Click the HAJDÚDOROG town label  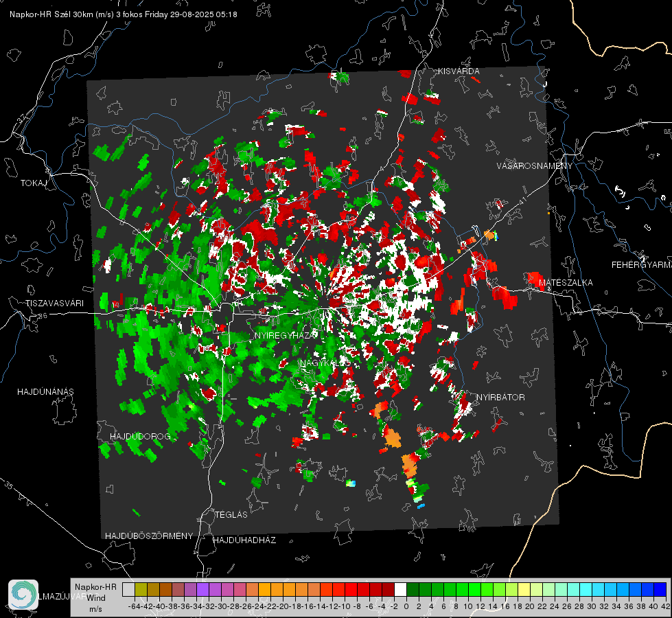pos(140,437)
